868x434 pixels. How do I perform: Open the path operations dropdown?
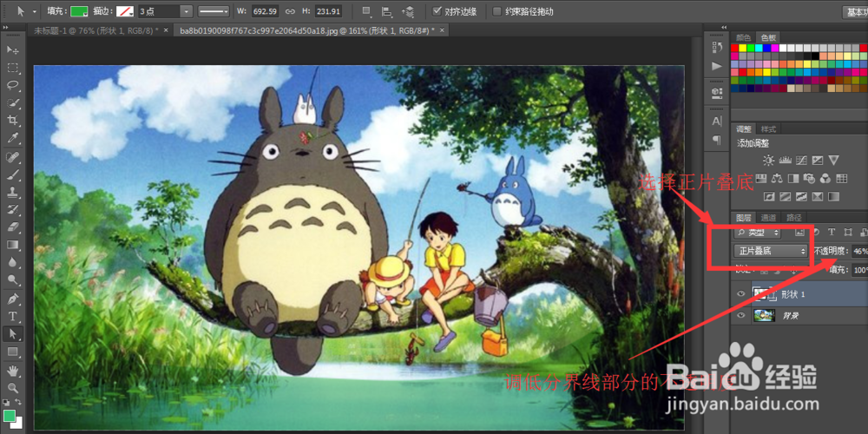coord(367,11)
